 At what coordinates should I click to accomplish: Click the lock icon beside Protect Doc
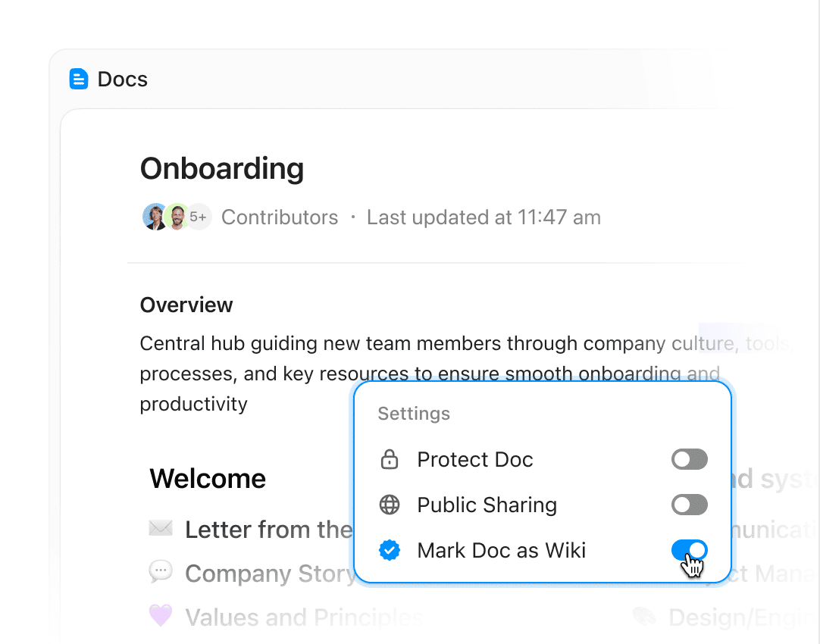(389, 459)
